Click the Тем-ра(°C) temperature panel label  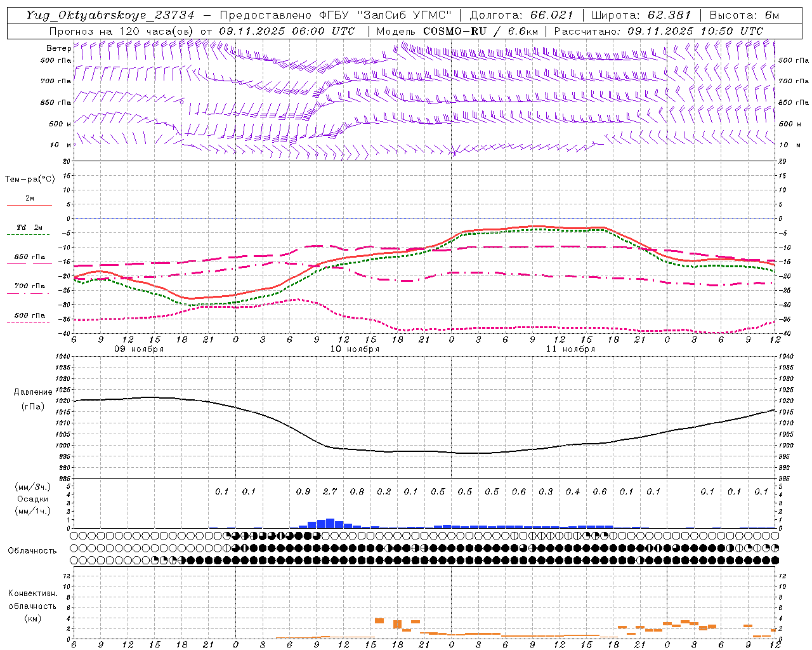[x=30, y=180]
